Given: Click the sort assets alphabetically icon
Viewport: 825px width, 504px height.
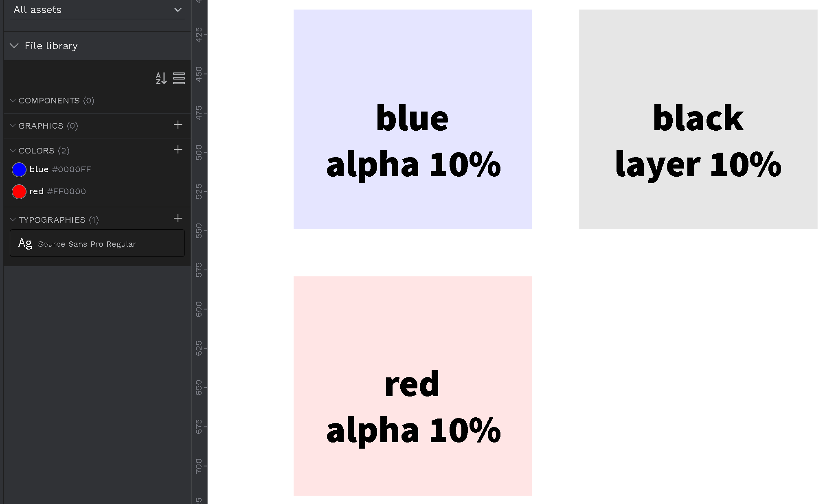Looking at the screenshot, I should pos(161,79).
